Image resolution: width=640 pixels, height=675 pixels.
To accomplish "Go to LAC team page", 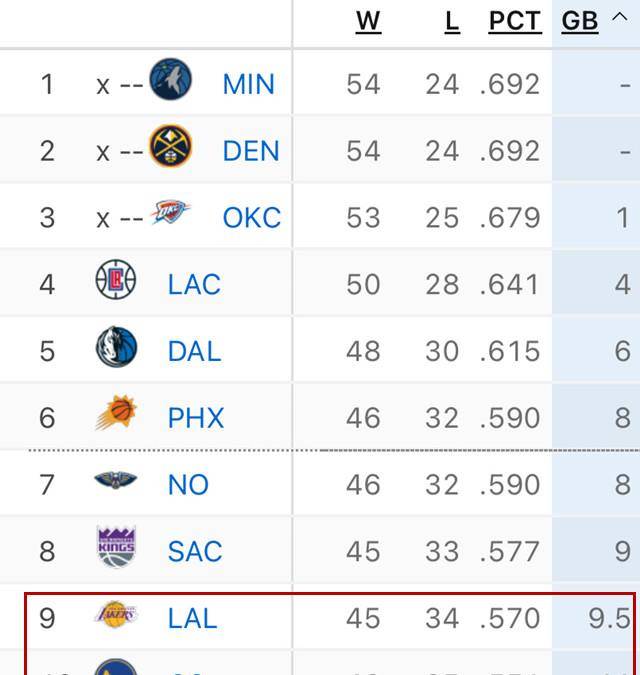I will click(x=194, y=285).
